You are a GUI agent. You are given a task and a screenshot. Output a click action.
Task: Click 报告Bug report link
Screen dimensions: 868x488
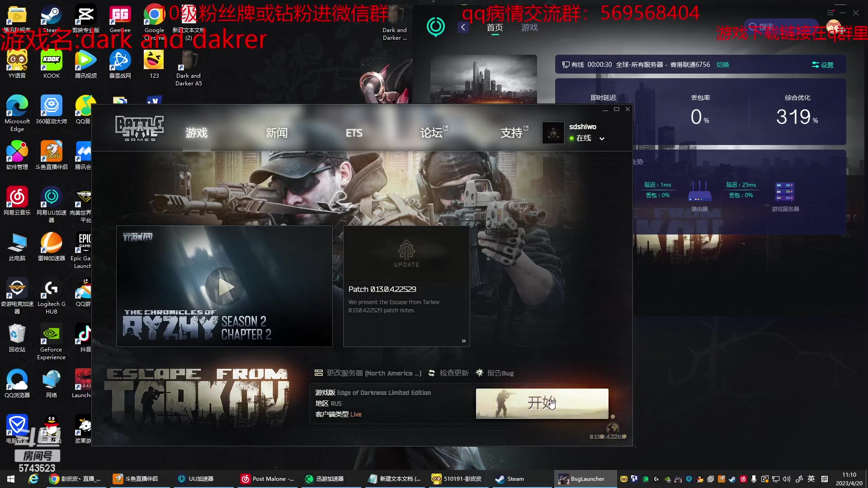click(495, 373)
